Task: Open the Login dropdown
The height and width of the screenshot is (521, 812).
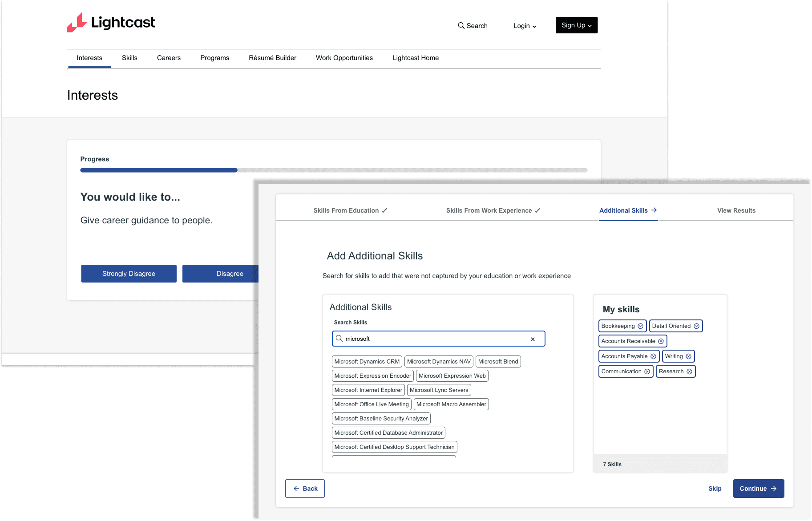Action: pos(524,26)
